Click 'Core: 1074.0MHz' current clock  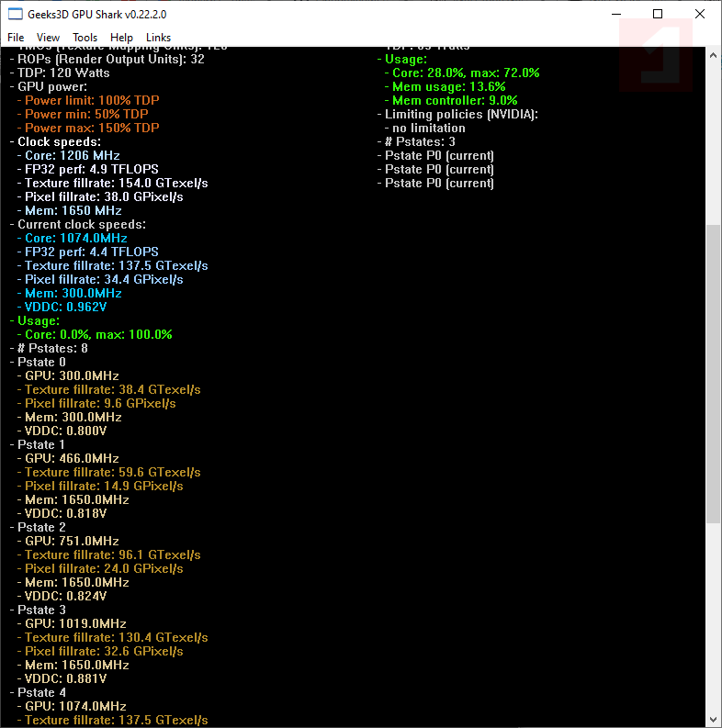[72, 238]
